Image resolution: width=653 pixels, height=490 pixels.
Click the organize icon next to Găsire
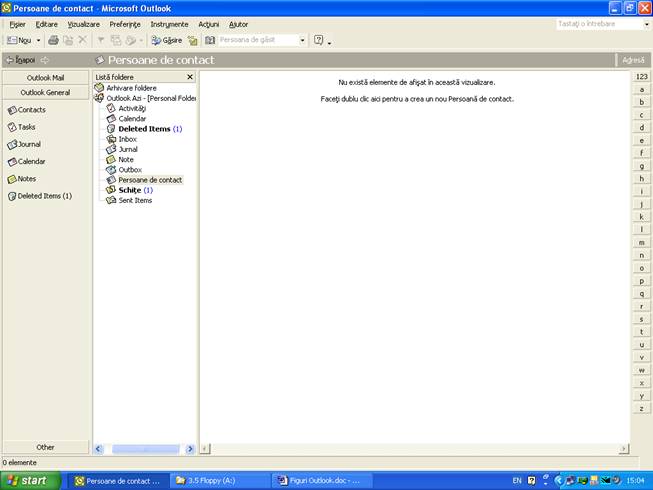click(x=192, y=40)
